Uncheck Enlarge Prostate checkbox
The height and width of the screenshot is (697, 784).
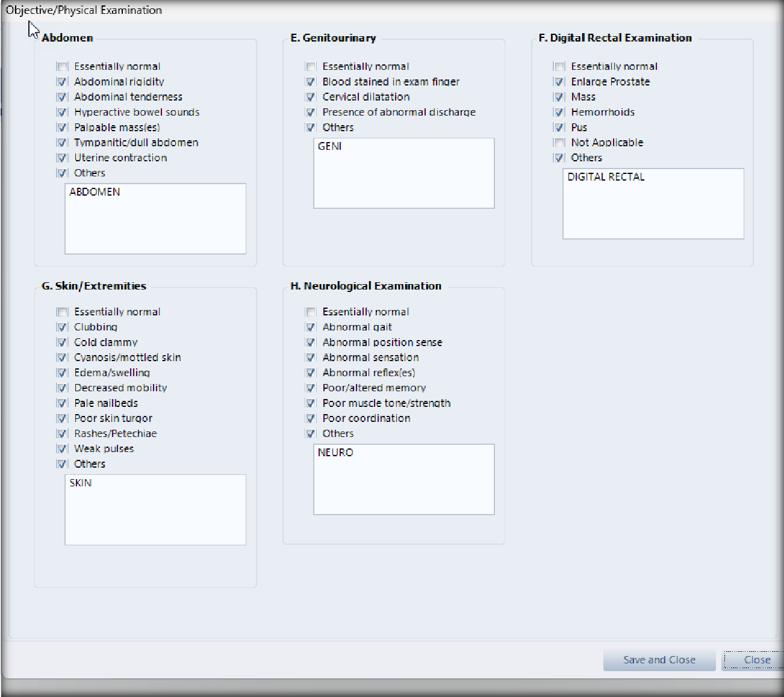click(x=559, y=82)
